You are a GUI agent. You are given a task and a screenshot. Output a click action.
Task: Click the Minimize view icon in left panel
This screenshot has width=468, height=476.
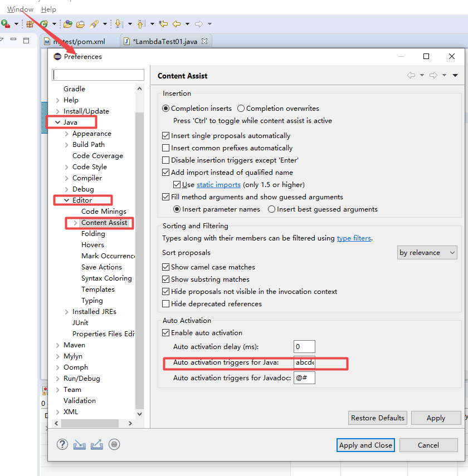click(13, 40)
